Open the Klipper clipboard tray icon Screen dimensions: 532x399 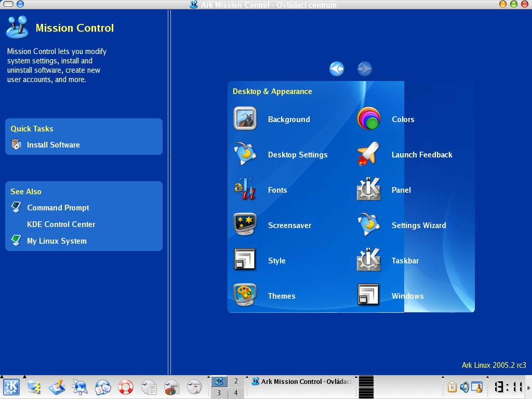click(452, 387)
